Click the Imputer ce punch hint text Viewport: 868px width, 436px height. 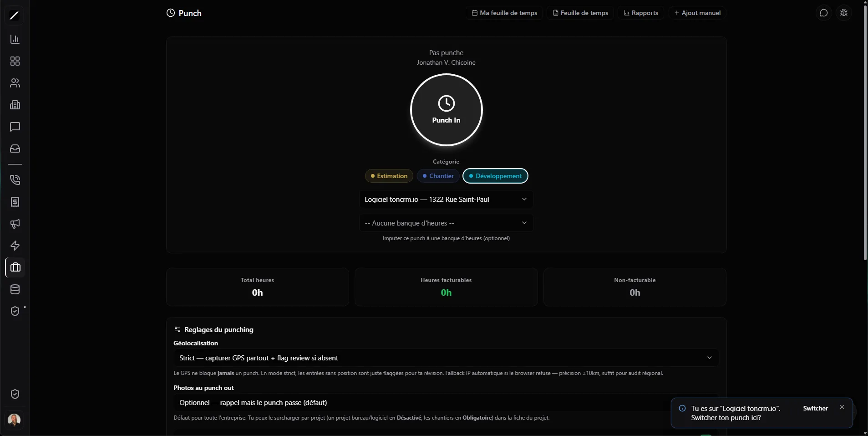click(446, 238)
